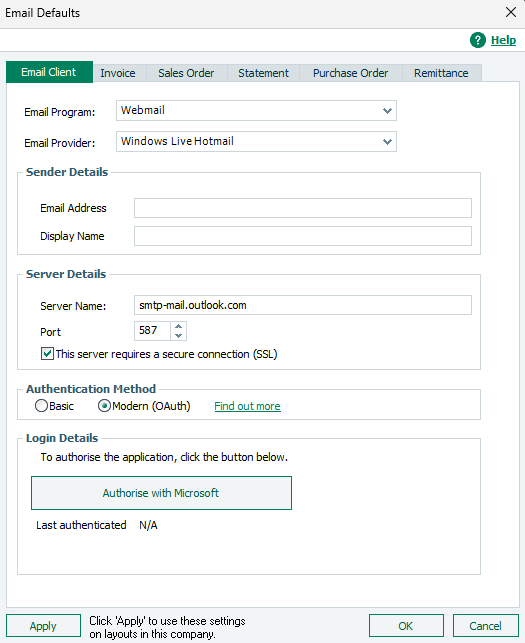Click into the Port 587 number field
The height and width of the screenshot is (643, 525).
[152, 331]
